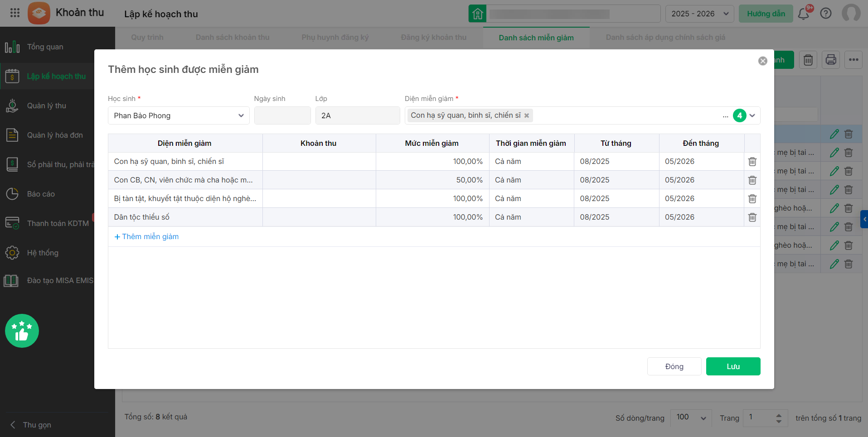
Task: Expand the Diện miễn giảm dropdown arrow
Action: click(x=752, y=115)
